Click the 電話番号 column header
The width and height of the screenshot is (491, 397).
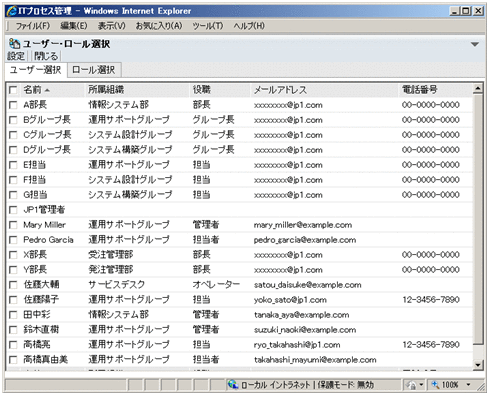click(x=420, y=89)
